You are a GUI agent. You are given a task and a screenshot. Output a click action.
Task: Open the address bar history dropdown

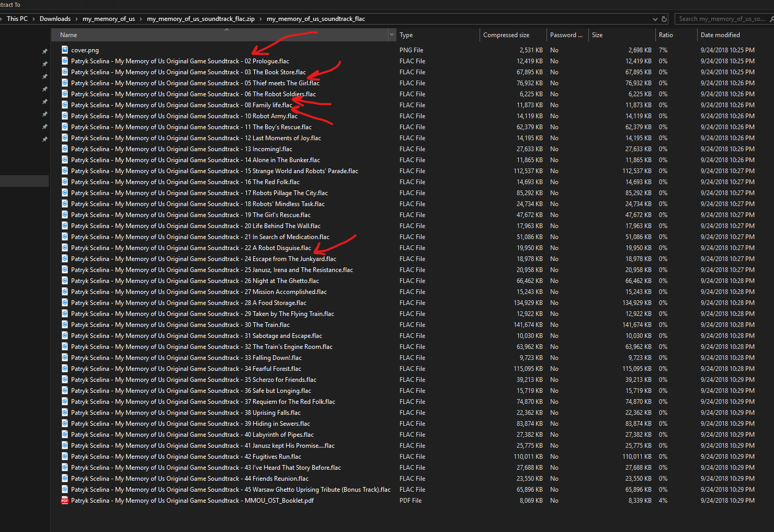pos(655,19)
